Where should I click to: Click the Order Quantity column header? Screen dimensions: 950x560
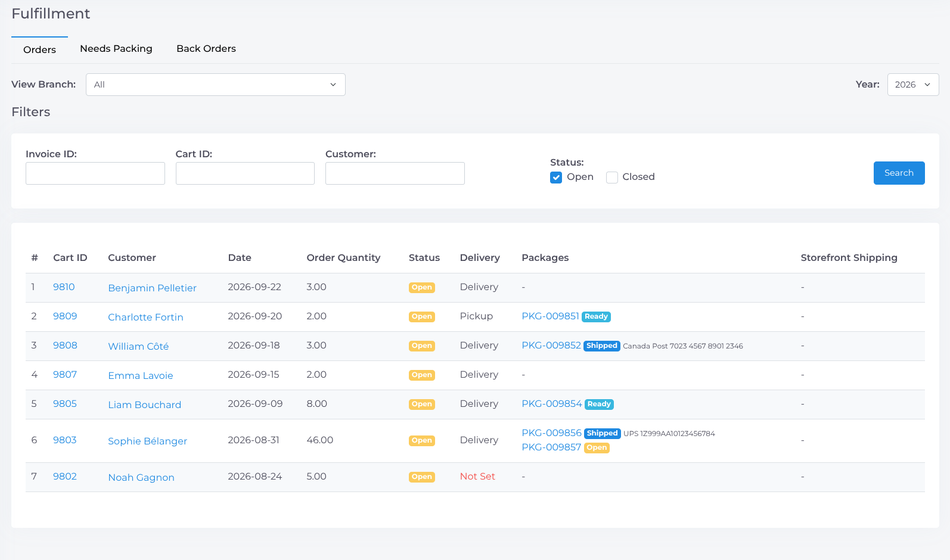(343, 258)
